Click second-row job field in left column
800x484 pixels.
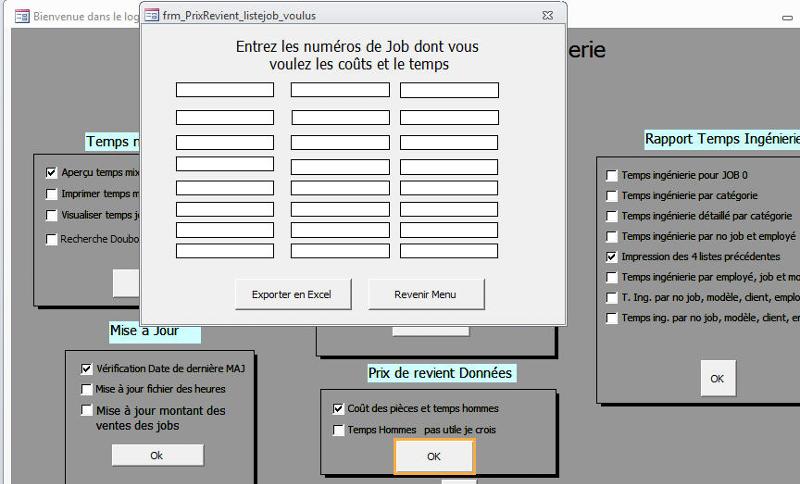point(225,117)
